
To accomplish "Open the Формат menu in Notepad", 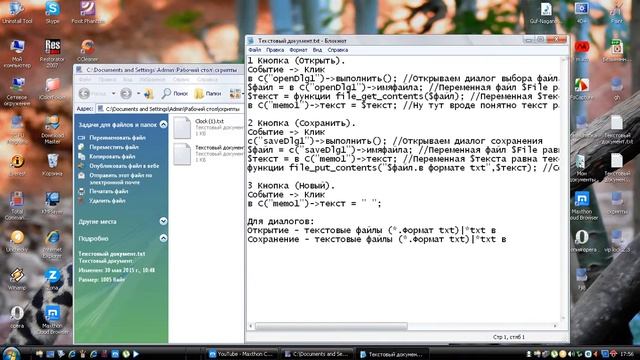I will (298, 50).
